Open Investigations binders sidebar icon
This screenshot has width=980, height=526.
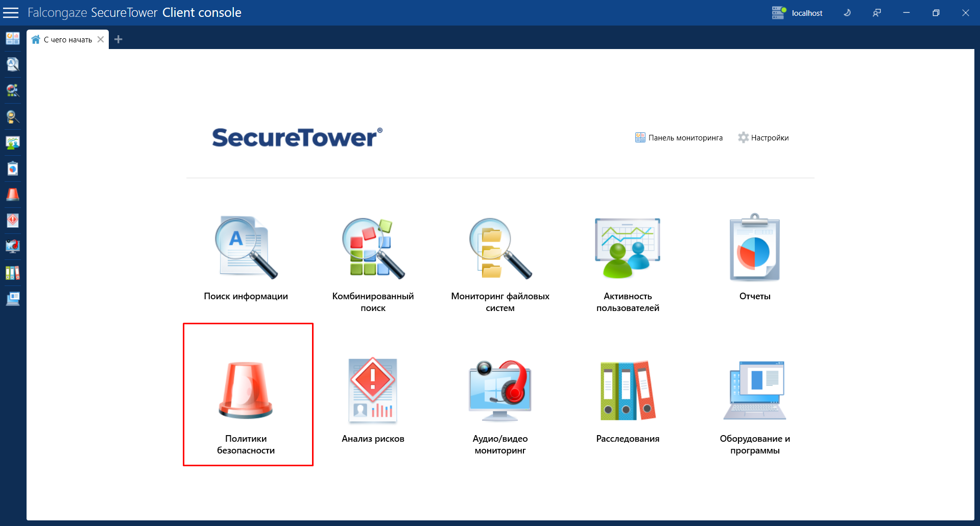pos(13,273)
